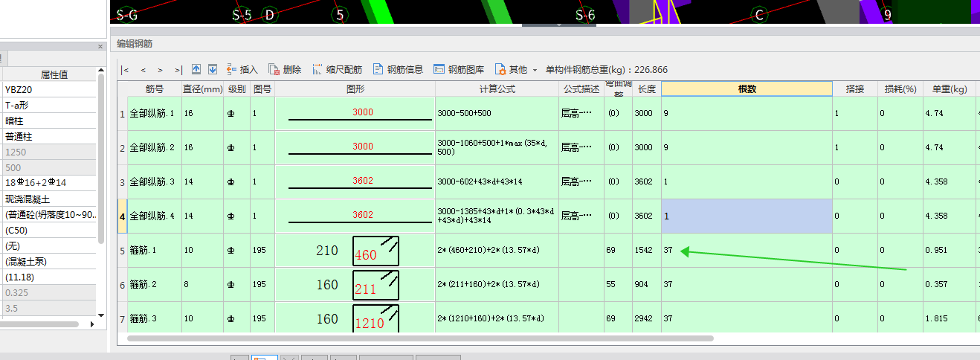Click 箍筋.2 name cell

(154, 284)
